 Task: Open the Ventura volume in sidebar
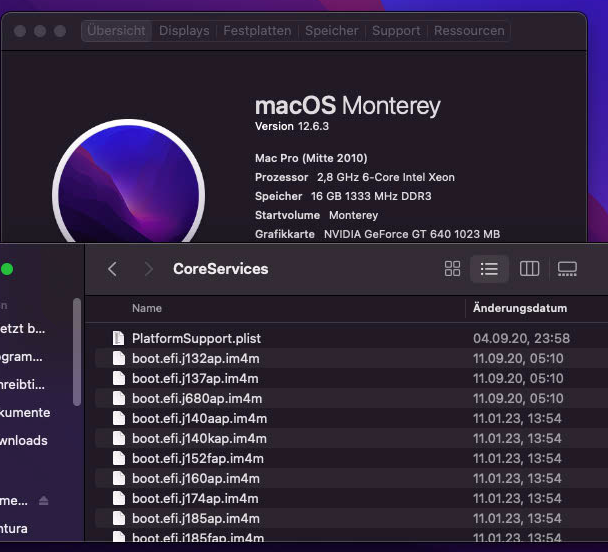(14, 528)
